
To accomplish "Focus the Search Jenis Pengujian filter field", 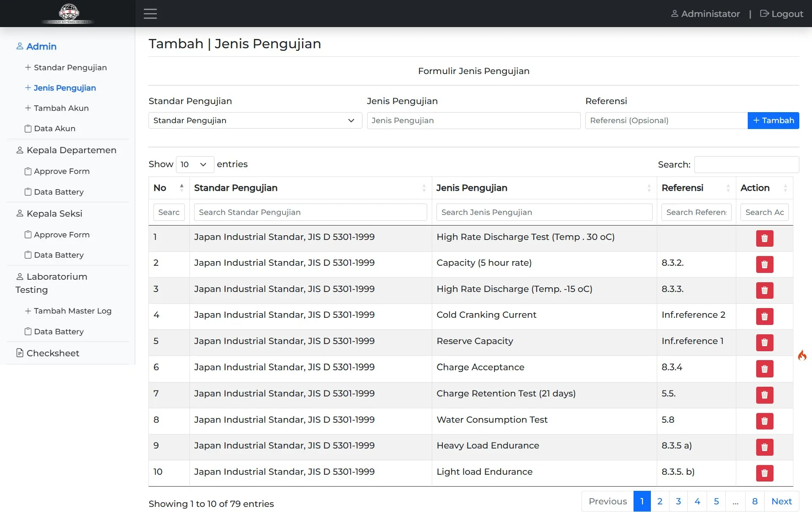I will (x=544, y=212).
